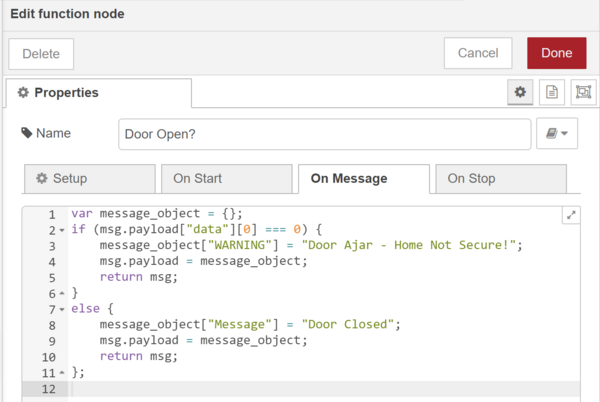600x402 pixels.
Task: Open the library book dropdown
Action: pyautogui.click(x=558, y=133)
